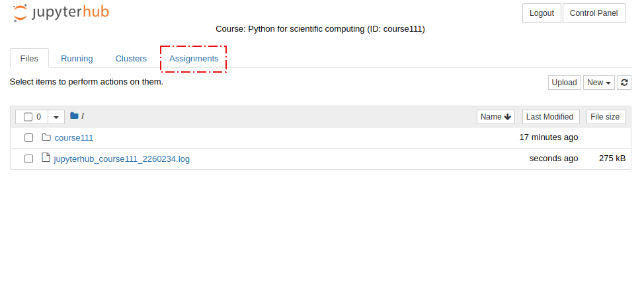Select the Files tab
This screenshot has height=286, width=644.
29,59
